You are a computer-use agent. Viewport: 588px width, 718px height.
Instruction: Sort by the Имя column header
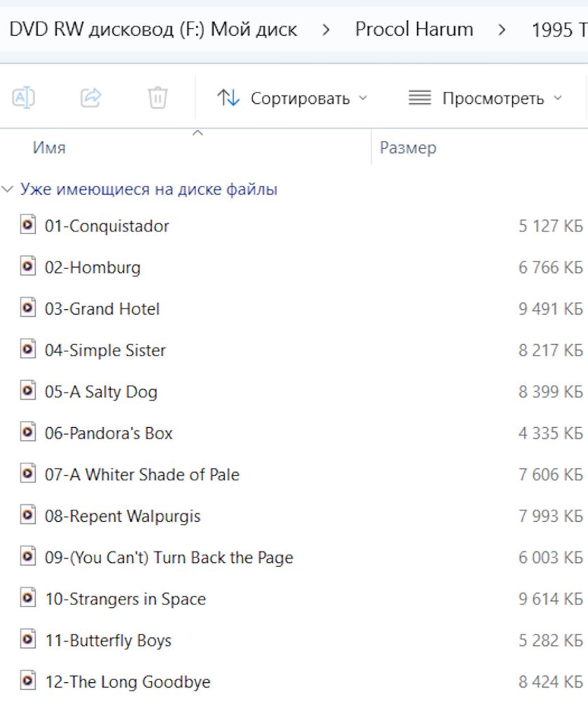point(49,148)
